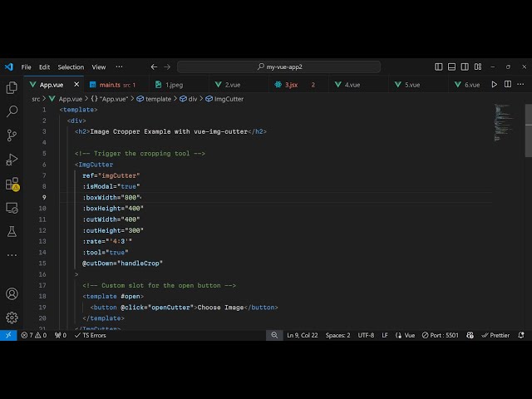Close the App.vue tab
This screenshot has height=399, width=532.
point(77,84)
